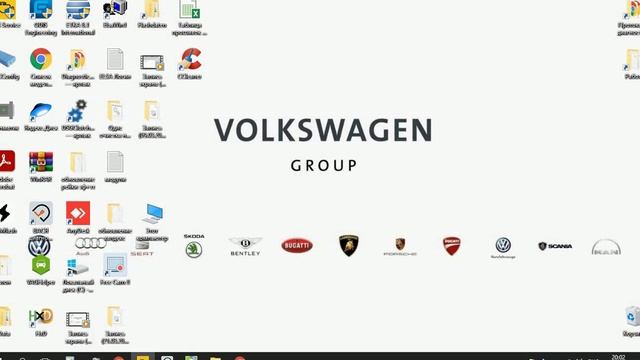Select the ODIS Engineering shortcut
Image resolution: width=640 pixels, height=360 pixels.
[x=41, y=10]
